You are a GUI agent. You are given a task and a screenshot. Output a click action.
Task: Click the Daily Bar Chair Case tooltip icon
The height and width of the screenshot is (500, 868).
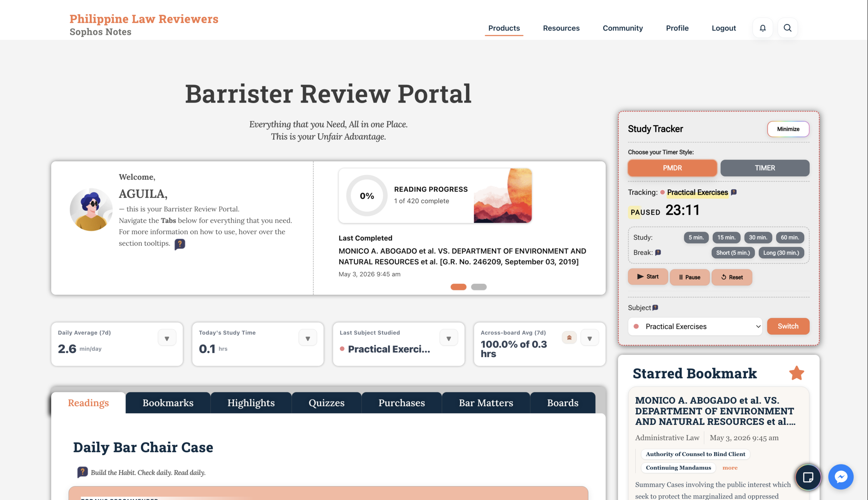tap(82, 472)
